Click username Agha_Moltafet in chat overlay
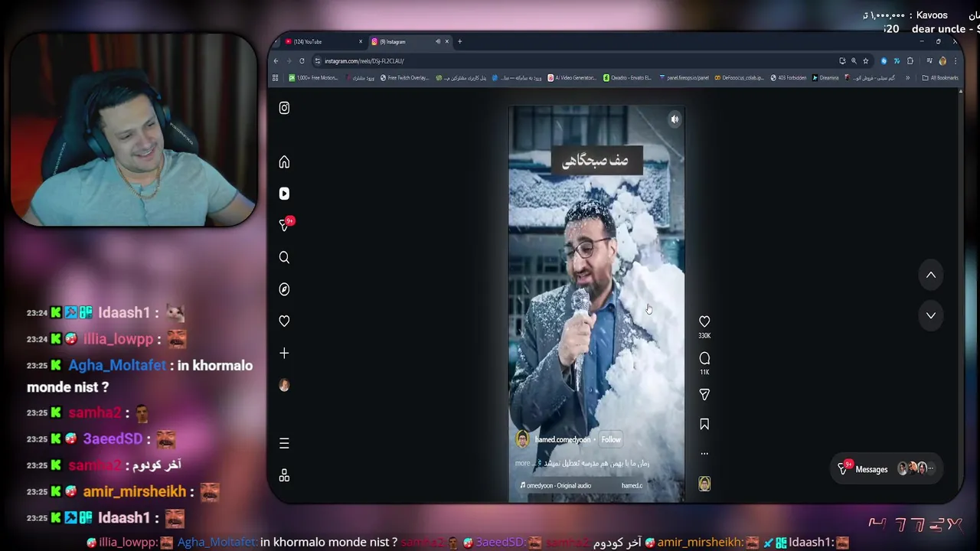Image resolution: width=980 pixels, height=551 pixels. coord(117,366)
